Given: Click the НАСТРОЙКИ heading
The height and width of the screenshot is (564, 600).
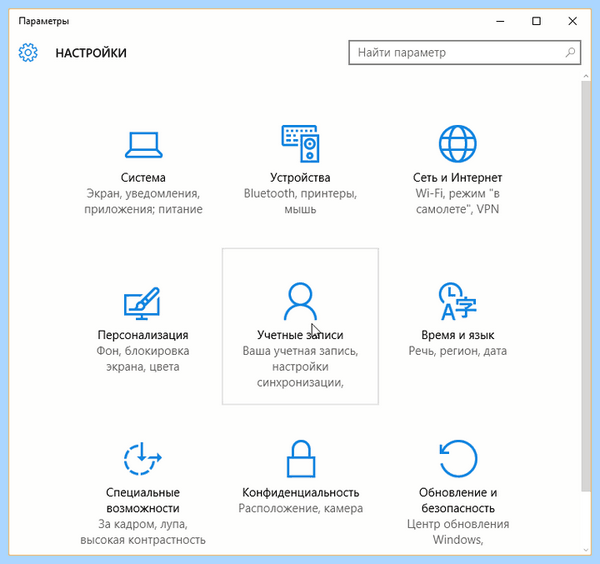Looking at the screenshot, I should (91, 53).
